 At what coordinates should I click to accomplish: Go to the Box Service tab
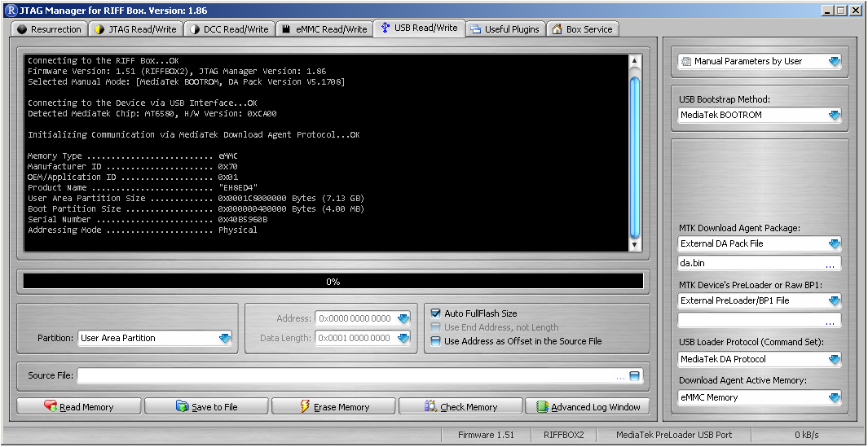click(583, 29)
